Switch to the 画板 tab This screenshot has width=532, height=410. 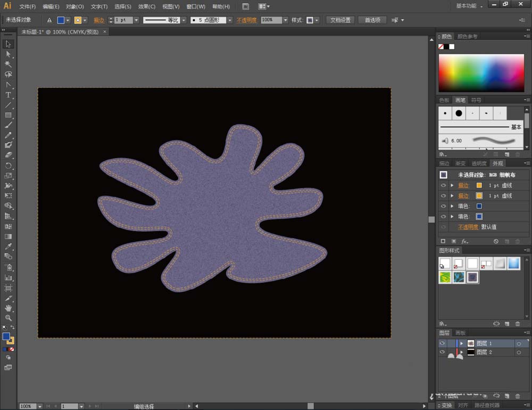tap(461, 333)
